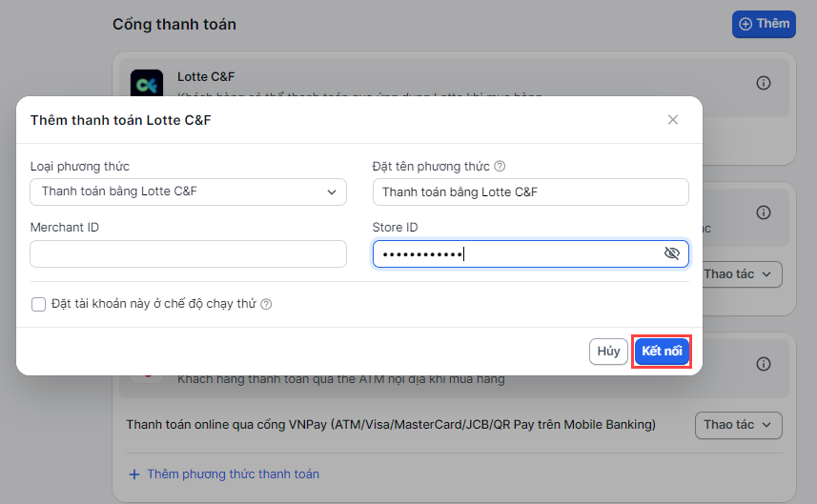Show help for Đặt tên phương thức
This screenshot has height=504, width=817.
500,166
